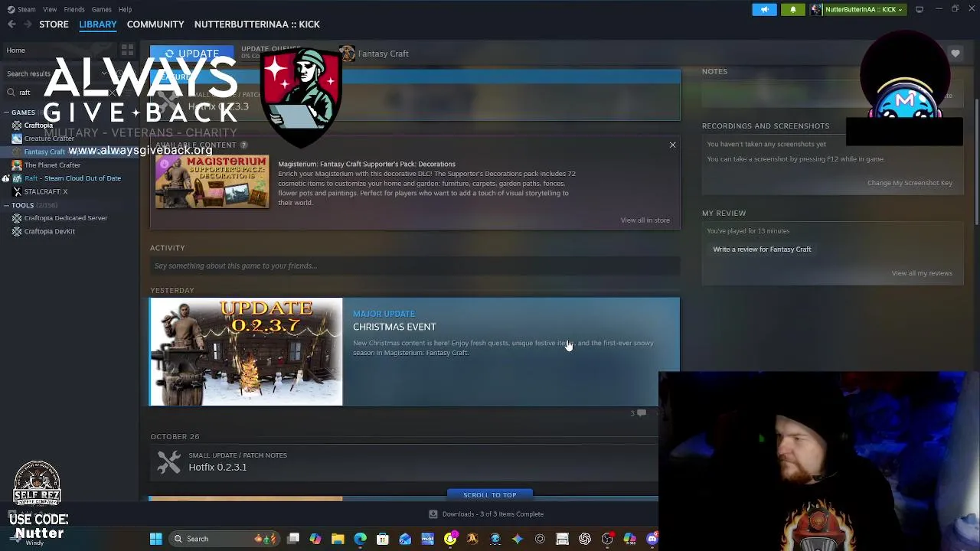This screenshot has height=551, width=980.
Task: Open the CHRISTMAS EVENT major update
Action: (x=394, y=327)
